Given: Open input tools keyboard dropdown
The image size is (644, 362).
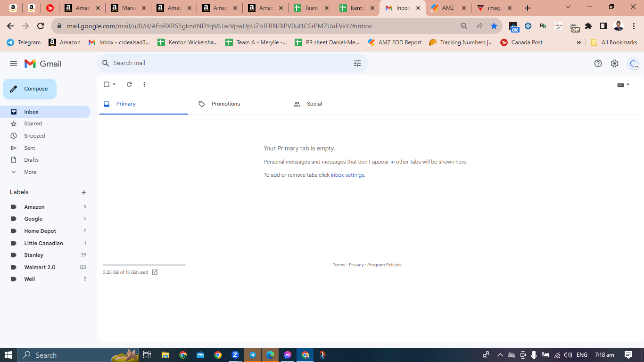Looking at the screenshot, I should pos(623,85).
